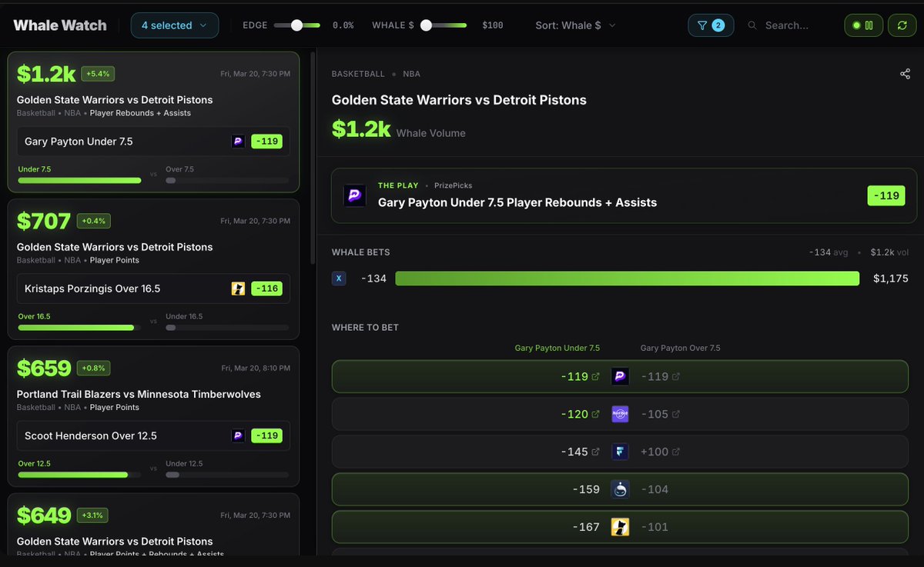Click the refresh icon button

point(902,25)
